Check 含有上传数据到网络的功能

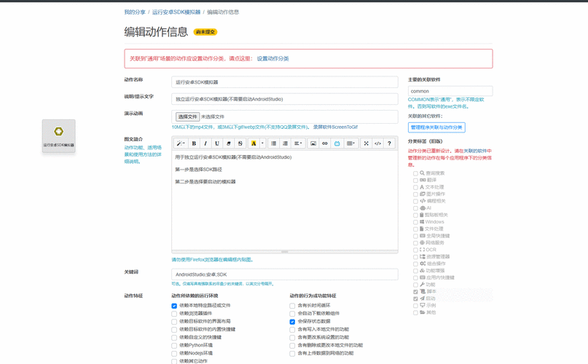[292, 354]
